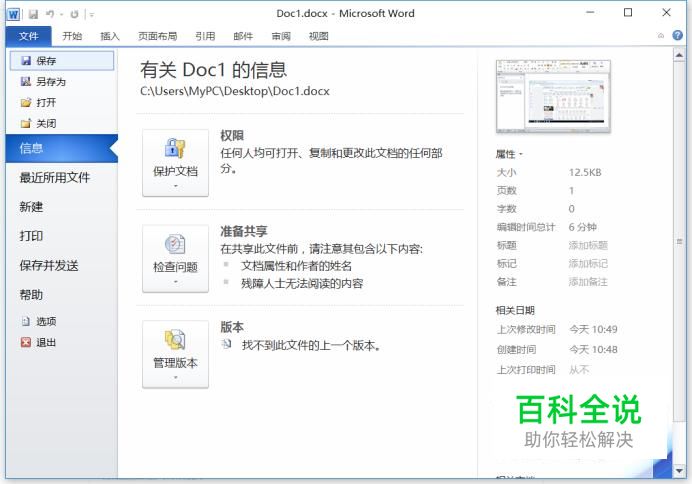Open the Word Help question mark icon
This screenshot has height=484, width=692.
point(677,35)
